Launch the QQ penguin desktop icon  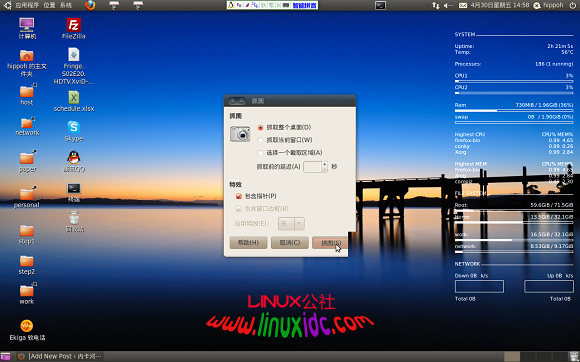coord(74,161)
